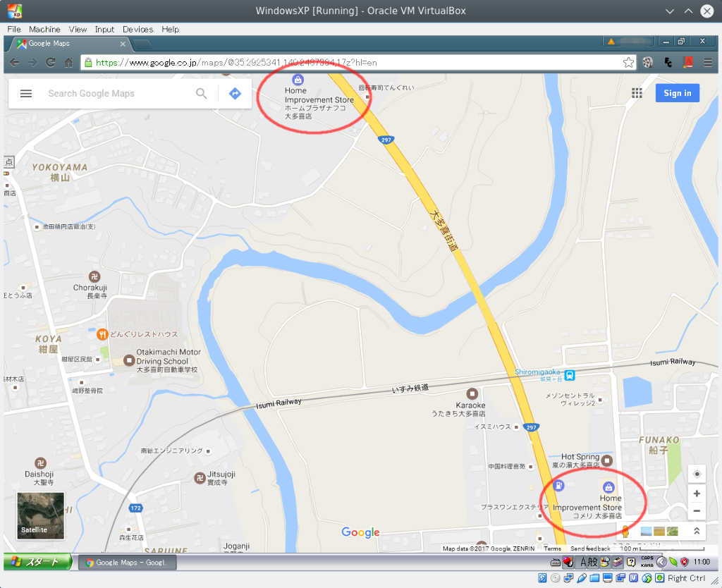Click the EC extension icon
The image size is (722, 588).
coord(668,63)
